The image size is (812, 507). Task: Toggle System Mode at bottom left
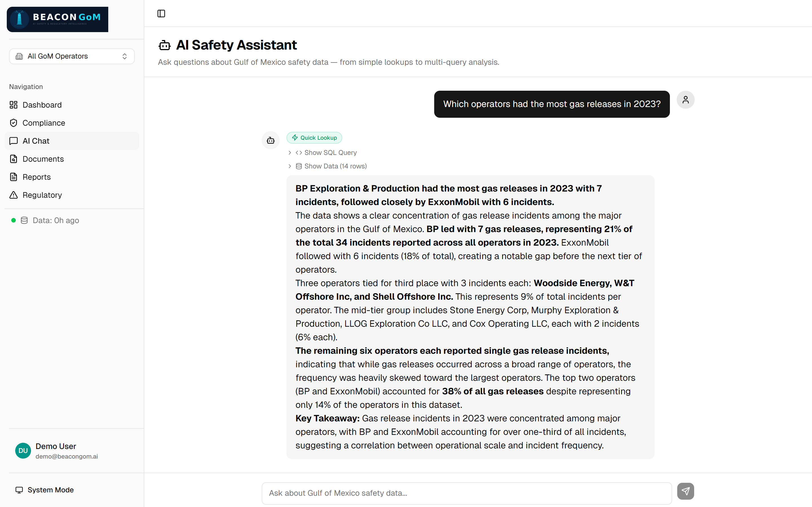[44, 490]
